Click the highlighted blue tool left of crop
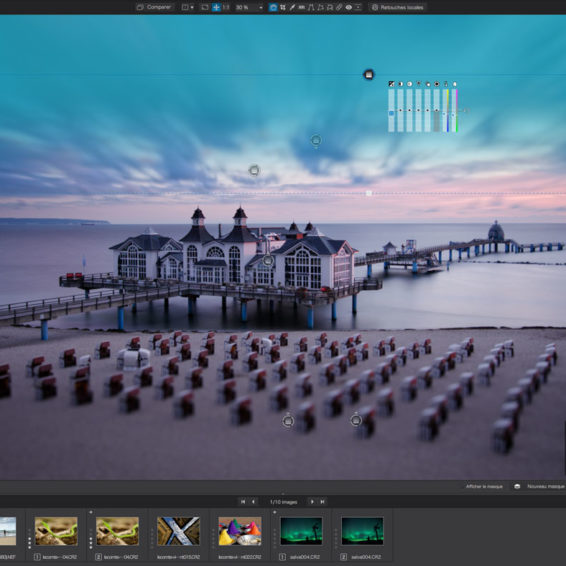The height and width of the screenshot is (566, 566). tap(273, 7)
